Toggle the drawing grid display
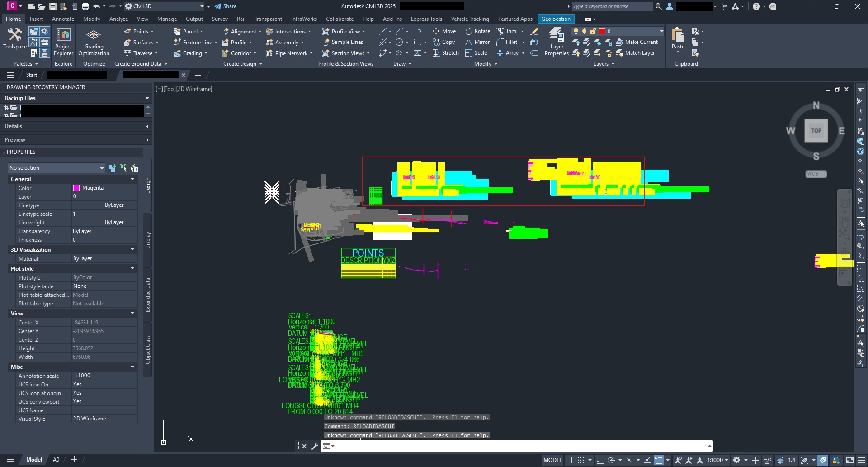The height and width of the screenshot is (467, 868). pos(570,460)
